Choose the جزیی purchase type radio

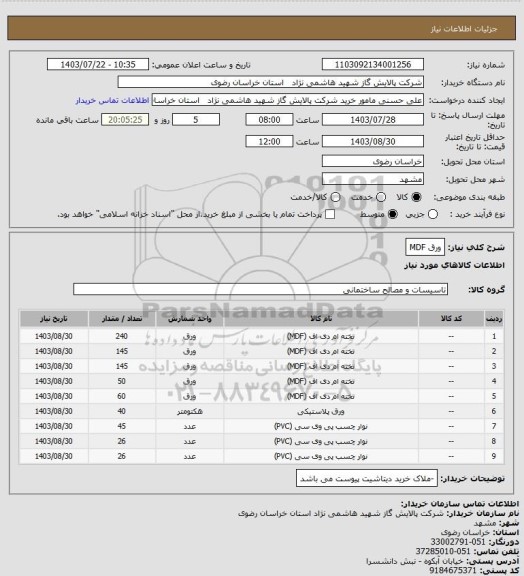pos(433,214)
